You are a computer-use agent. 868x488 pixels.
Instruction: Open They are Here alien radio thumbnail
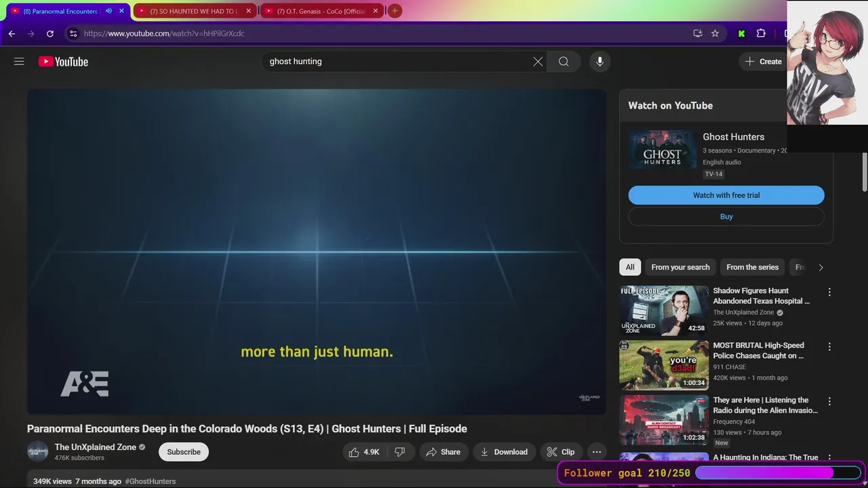664,420
